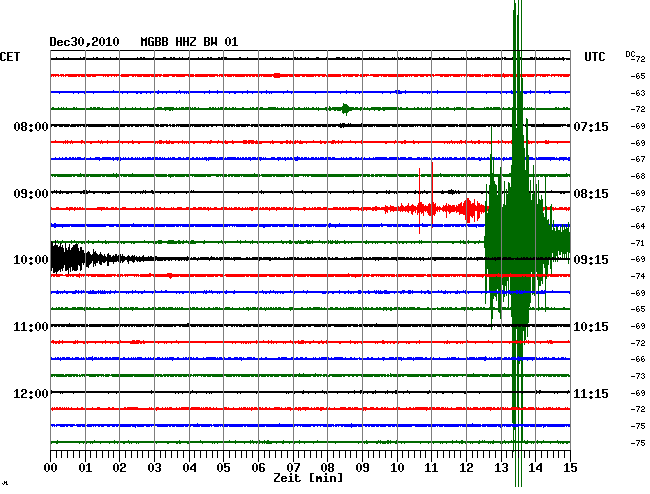The width and height of the screenshot is (650, 494).
Task: Select the CET time label "08:00"
Action: coord(31,126)
